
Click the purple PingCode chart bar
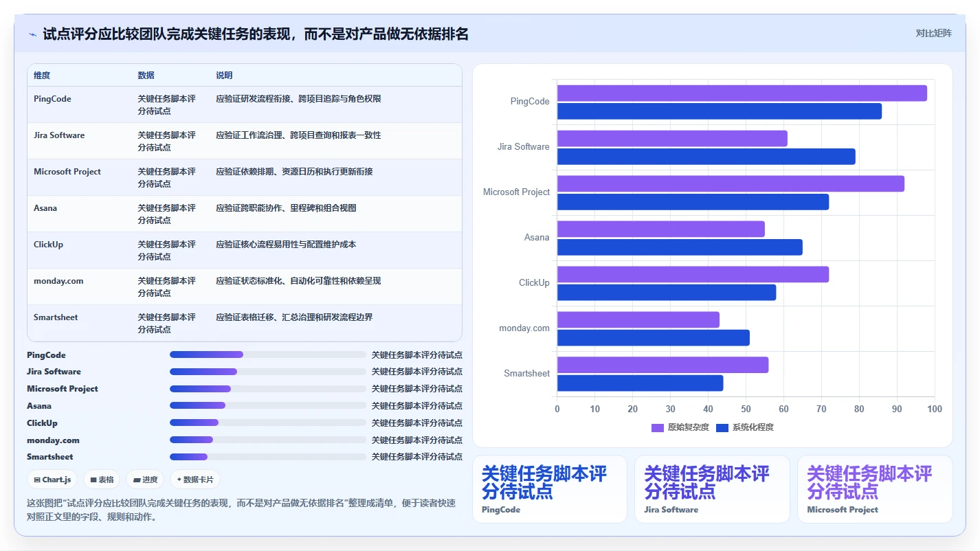point(742,93)
